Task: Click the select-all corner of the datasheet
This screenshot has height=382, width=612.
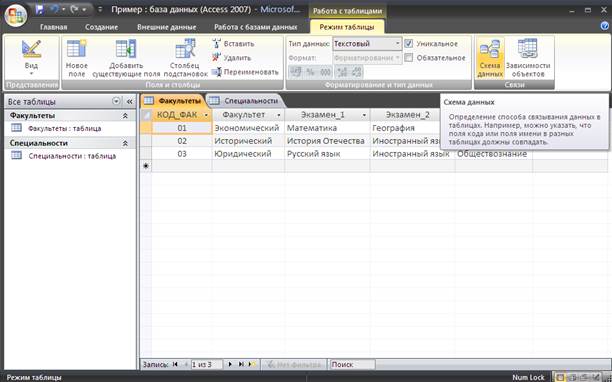Action: tap(146, 115)
